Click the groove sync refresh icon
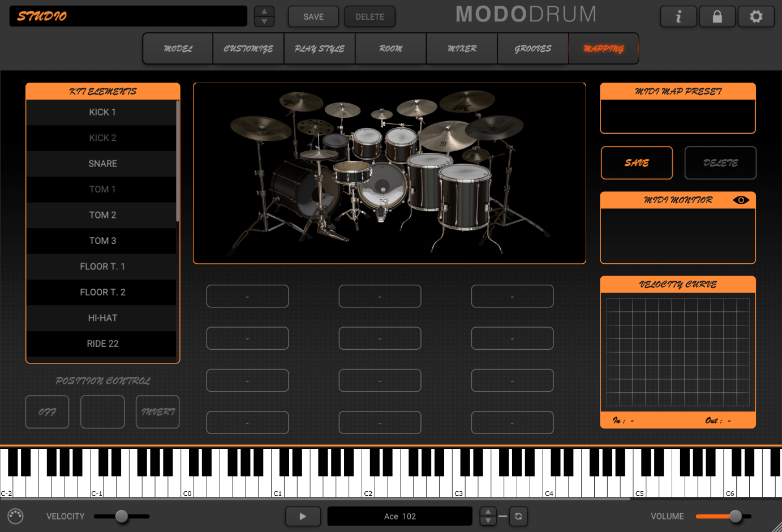 518,516
